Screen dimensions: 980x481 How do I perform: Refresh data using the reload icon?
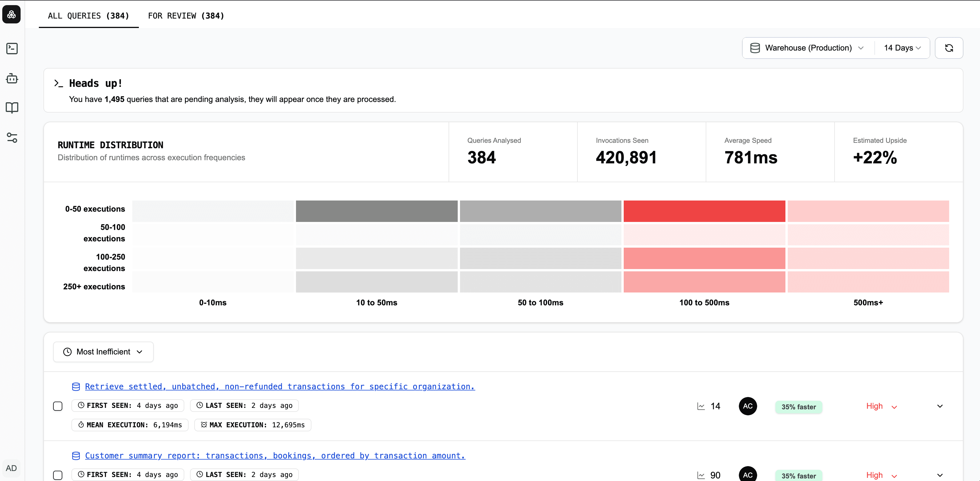pos(949,48)
